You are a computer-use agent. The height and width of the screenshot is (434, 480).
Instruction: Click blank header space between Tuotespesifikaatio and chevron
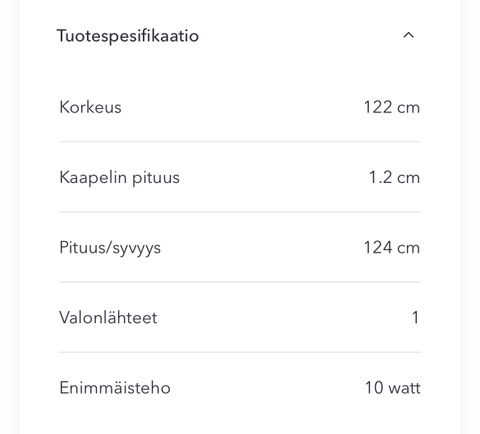click(x=300, y=36)
